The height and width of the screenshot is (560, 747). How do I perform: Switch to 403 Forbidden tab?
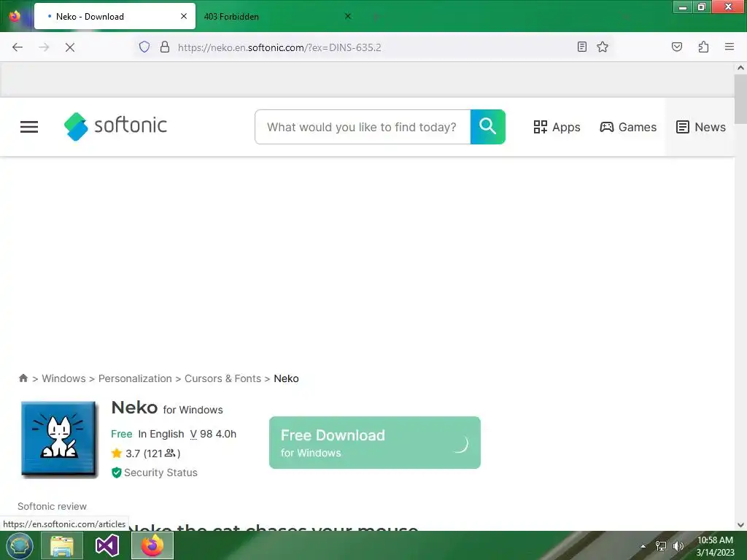(278, 16)
